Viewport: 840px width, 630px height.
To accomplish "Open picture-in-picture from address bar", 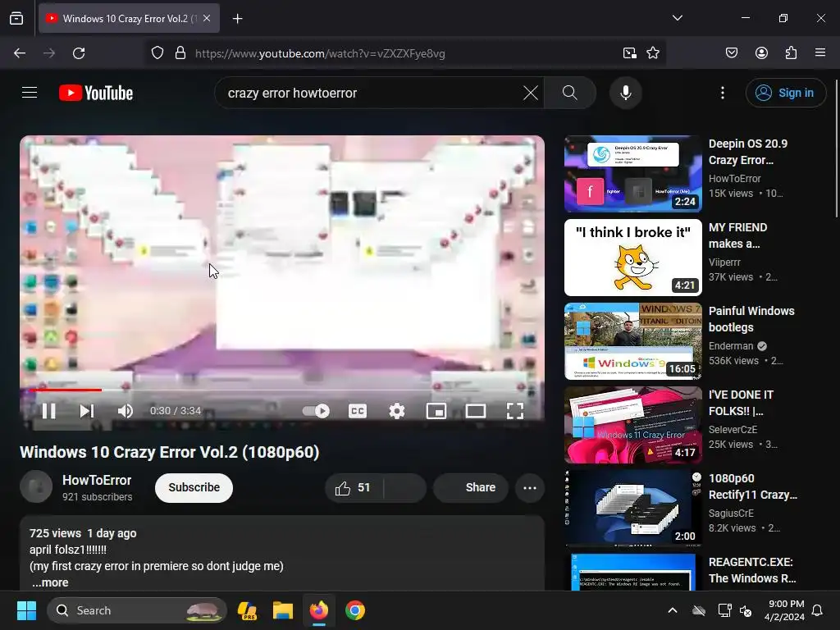I will click(x=629, y=53).
